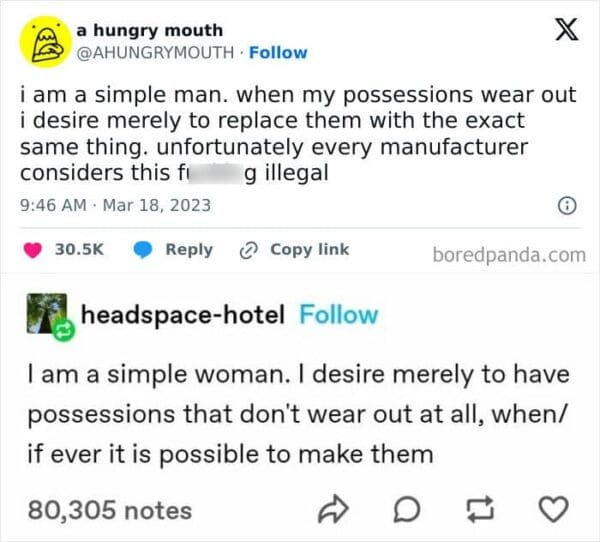Open comments on the headspace-hotel post
Screen dimensions: 600x542
[407, 509]
